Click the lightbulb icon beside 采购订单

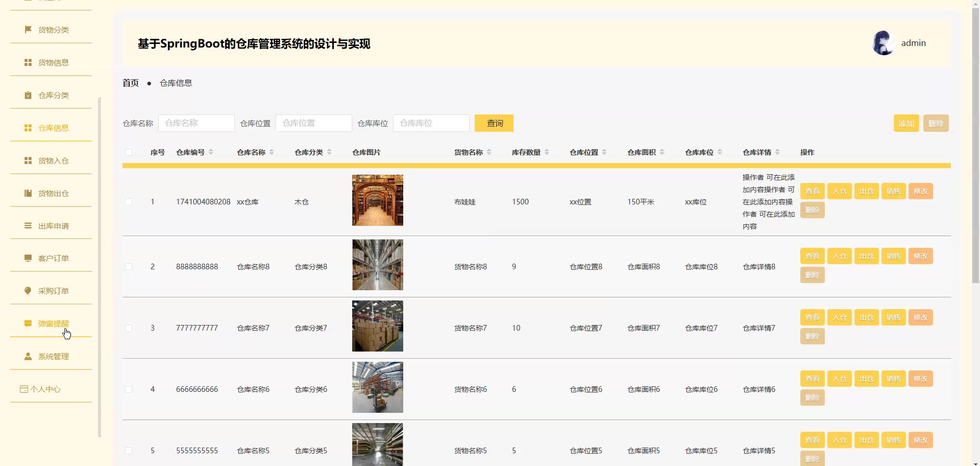click(28, 291)
